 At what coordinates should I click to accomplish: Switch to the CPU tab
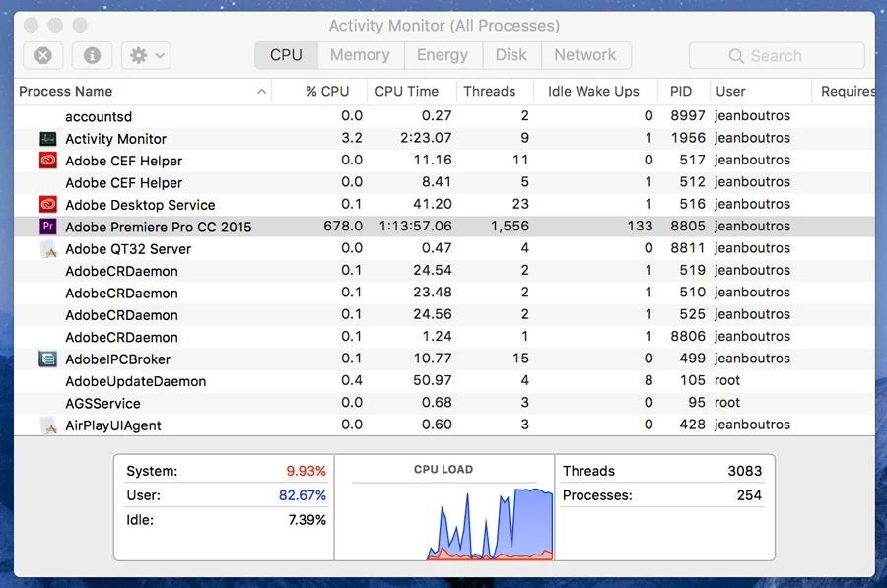(286, 55)
